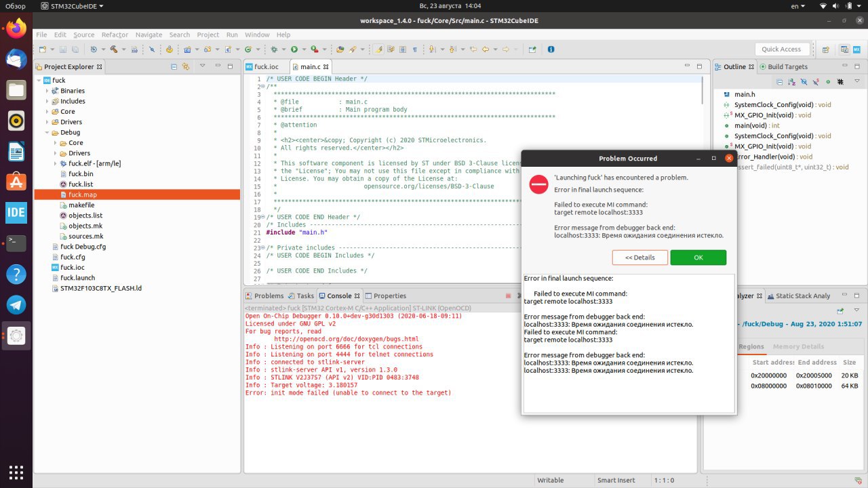Click the Memory Details tab
The height and width of the screenshot is (488, 868).
click(799, 346)
